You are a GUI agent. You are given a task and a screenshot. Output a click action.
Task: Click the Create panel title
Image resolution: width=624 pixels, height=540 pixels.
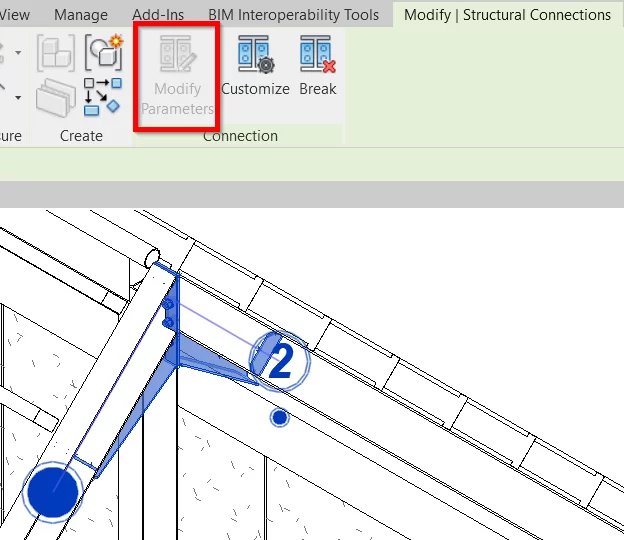click(81, 136)
